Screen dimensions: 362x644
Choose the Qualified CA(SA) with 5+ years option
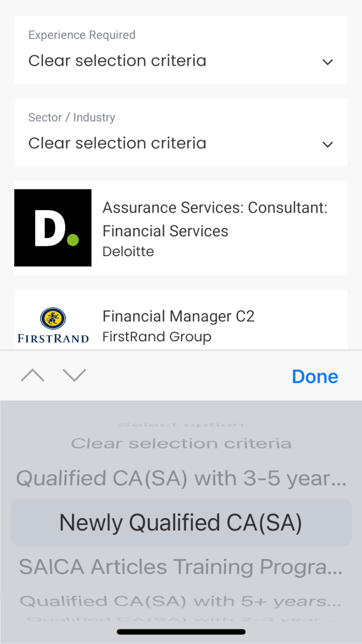(180, 601)
